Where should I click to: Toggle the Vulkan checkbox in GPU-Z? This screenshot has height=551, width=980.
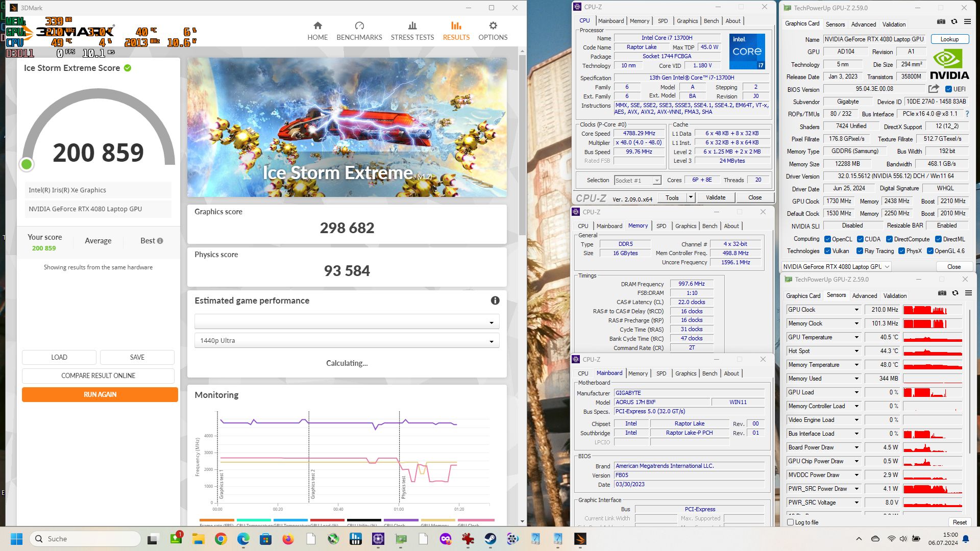coord(827,251)
